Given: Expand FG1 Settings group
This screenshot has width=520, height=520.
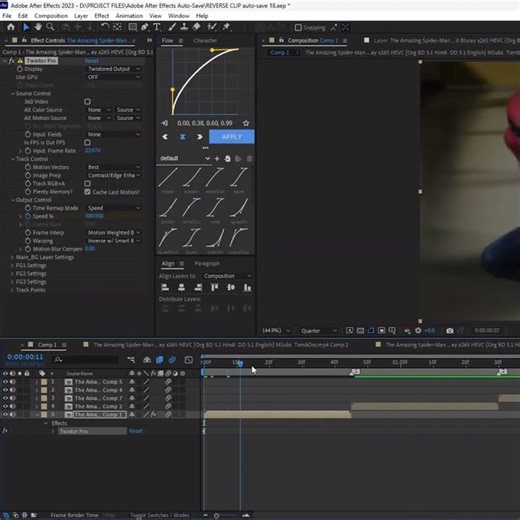Looking at the screenshot, I should 12,266.
